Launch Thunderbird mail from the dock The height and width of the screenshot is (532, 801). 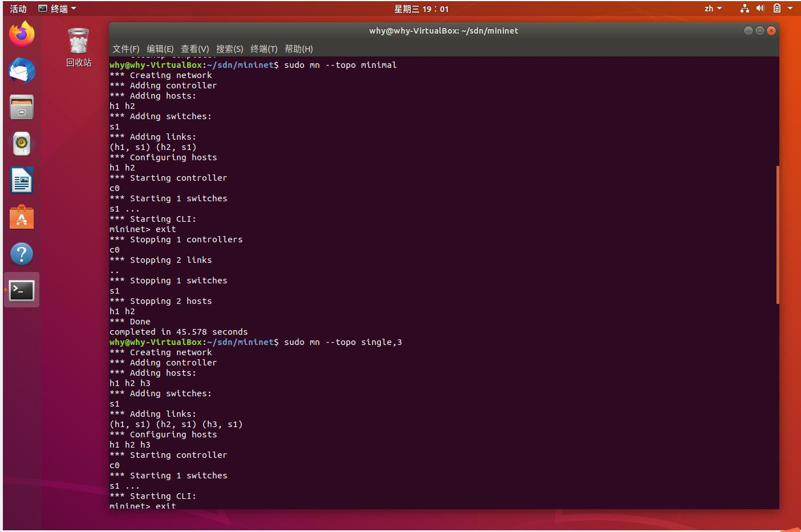tap(22, 71)
